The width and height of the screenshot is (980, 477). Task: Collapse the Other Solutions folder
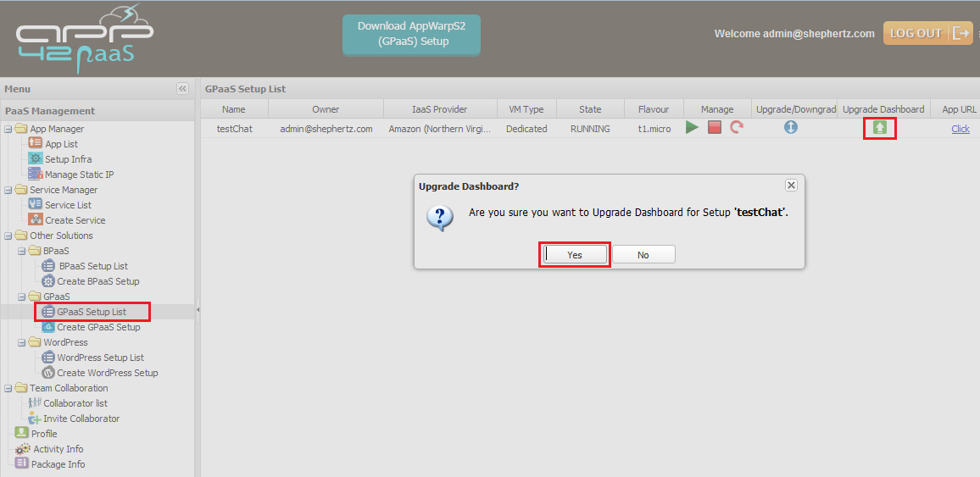pos(8,236)
